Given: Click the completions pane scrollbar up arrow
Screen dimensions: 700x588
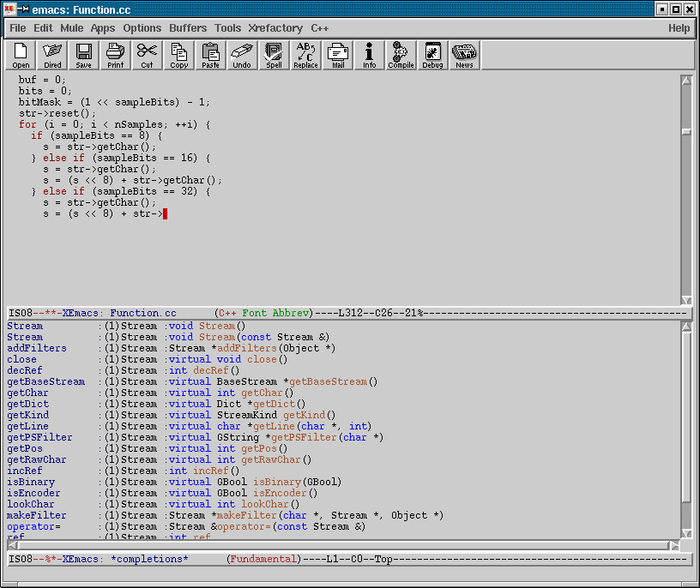Looking at the screenshot, I should coord(686,327).
